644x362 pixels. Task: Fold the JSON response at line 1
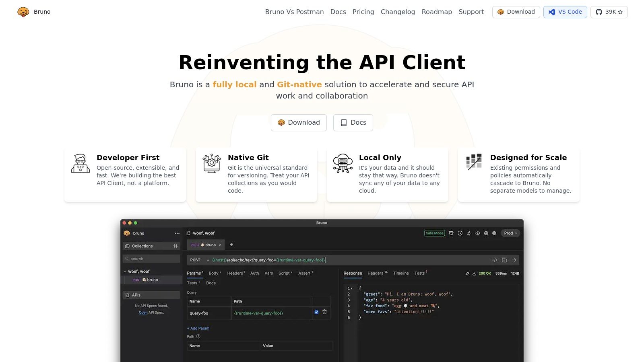352,288
